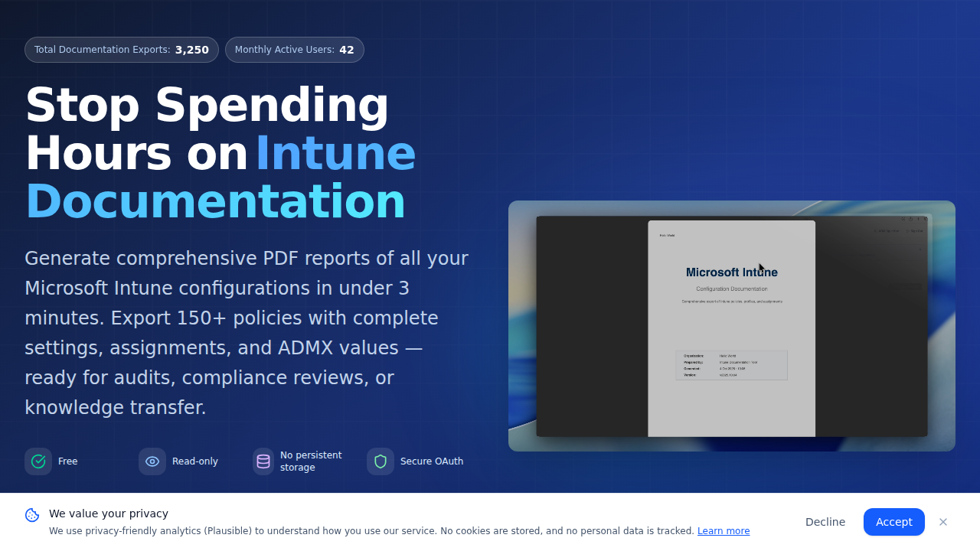Click the cookie icon in privacy banner
The width and height of the screenshot is (980, 551).
pos(32,515)
